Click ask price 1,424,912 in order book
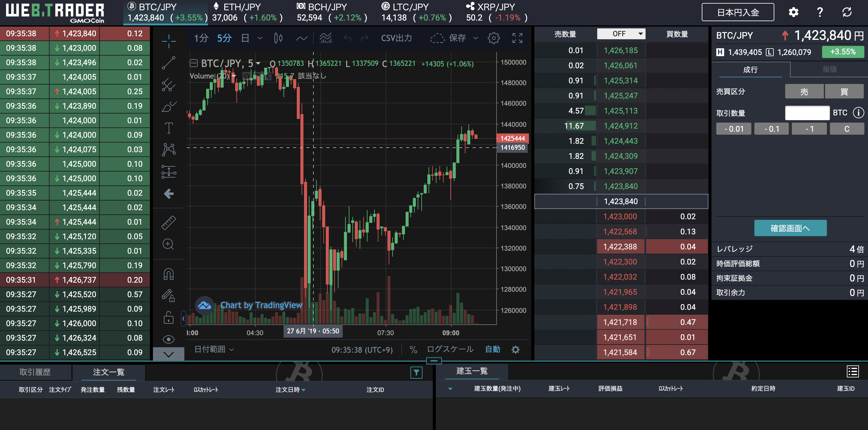The height and width of the screenshot is (430, 868). click(621, 126)
